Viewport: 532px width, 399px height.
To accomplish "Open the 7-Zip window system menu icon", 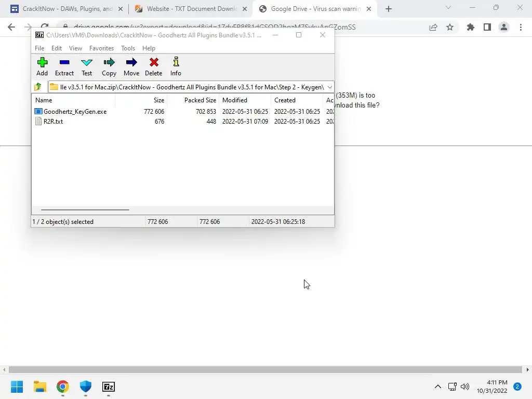I will [x=39, y=35].
